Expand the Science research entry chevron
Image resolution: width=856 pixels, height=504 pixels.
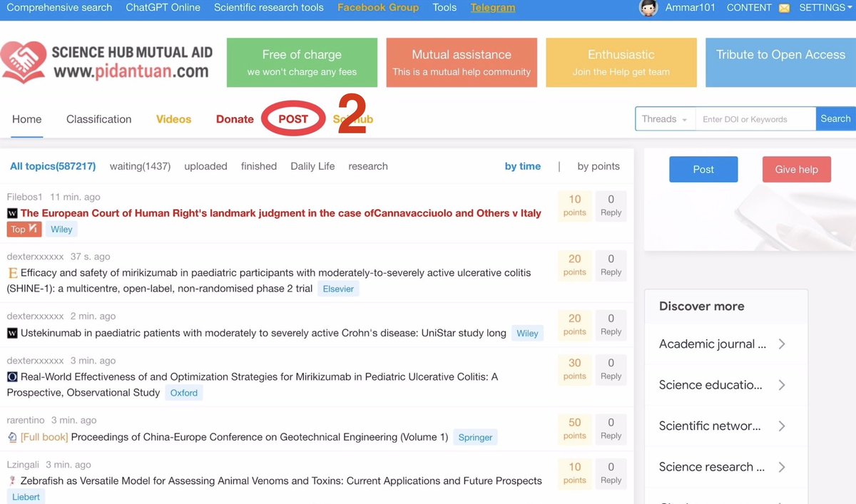click(x=782, y=467)
